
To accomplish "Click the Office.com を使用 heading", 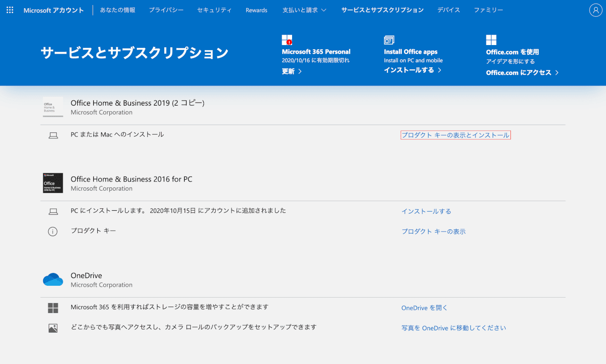I will click(x=512, y=52).
